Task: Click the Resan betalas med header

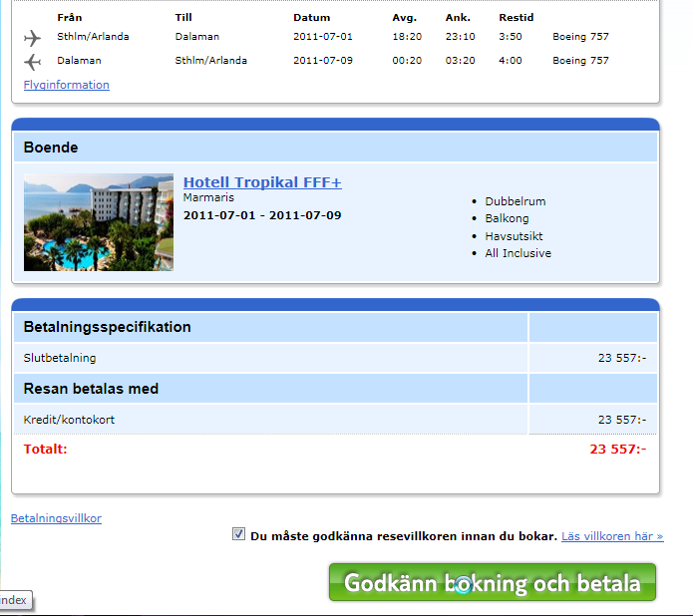Action: (91, 389)
